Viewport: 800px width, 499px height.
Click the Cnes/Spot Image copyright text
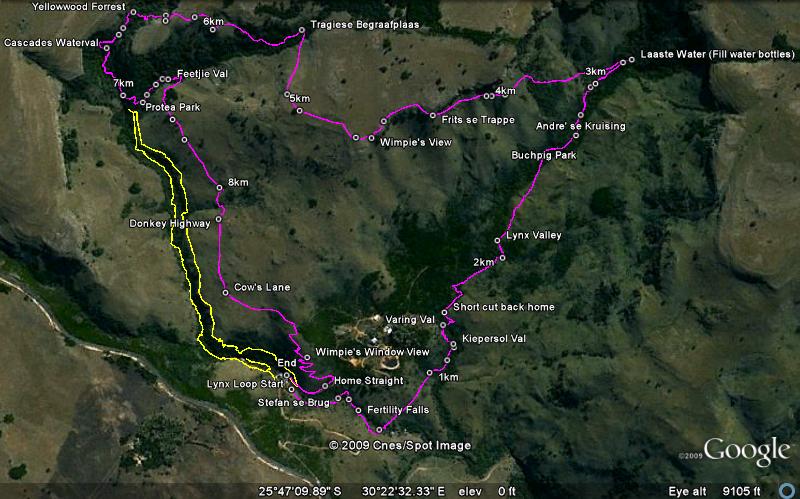pyautogui.click(x=400, y=445)
